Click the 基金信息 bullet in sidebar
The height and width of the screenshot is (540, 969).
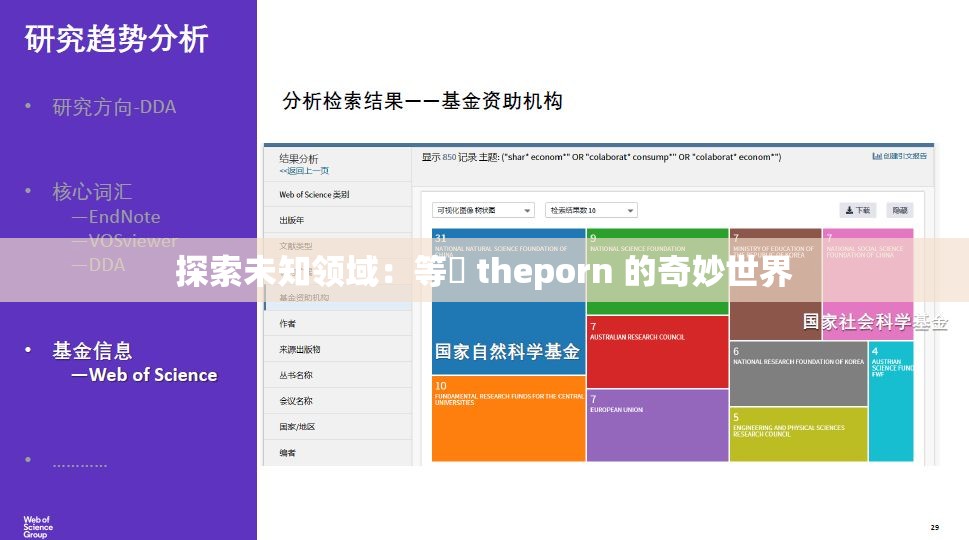[x=92, y=351]
